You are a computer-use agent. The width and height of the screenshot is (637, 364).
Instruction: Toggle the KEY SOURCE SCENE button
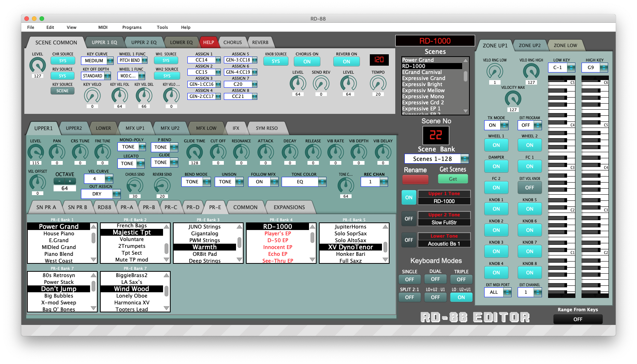click(x=63, y=91)
